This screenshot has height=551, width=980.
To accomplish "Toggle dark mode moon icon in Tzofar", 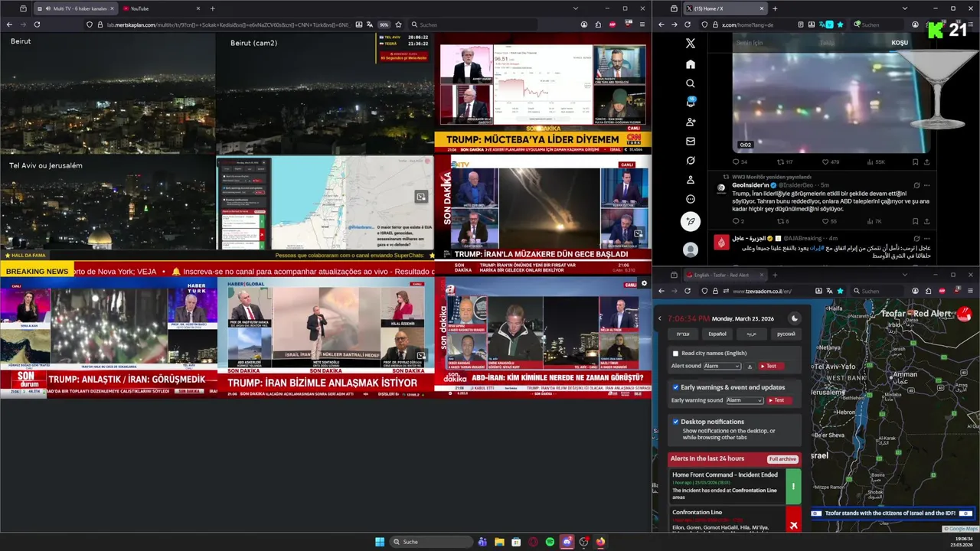I will click(795, 318).
